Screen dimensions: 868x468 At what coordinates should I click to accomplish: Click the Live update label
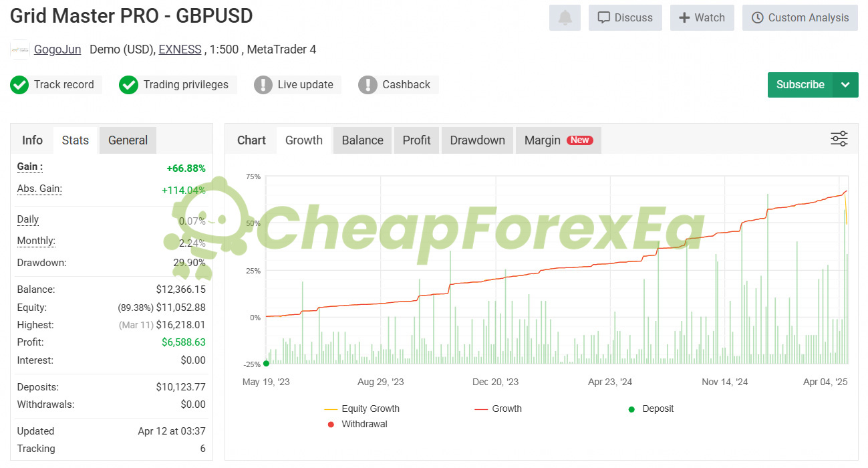(305, 85)
